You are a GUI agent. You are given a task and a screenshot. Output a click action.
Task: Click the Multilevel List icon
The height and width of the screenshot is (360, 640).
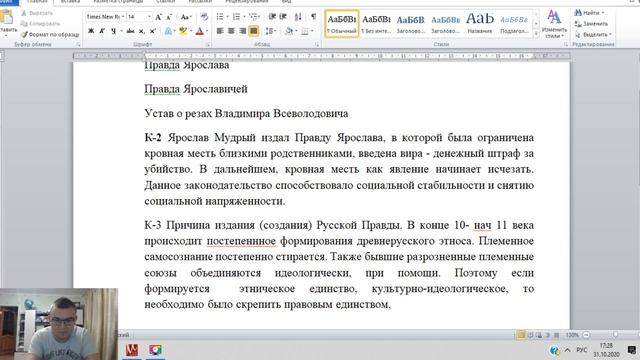(x=253, y=17)
